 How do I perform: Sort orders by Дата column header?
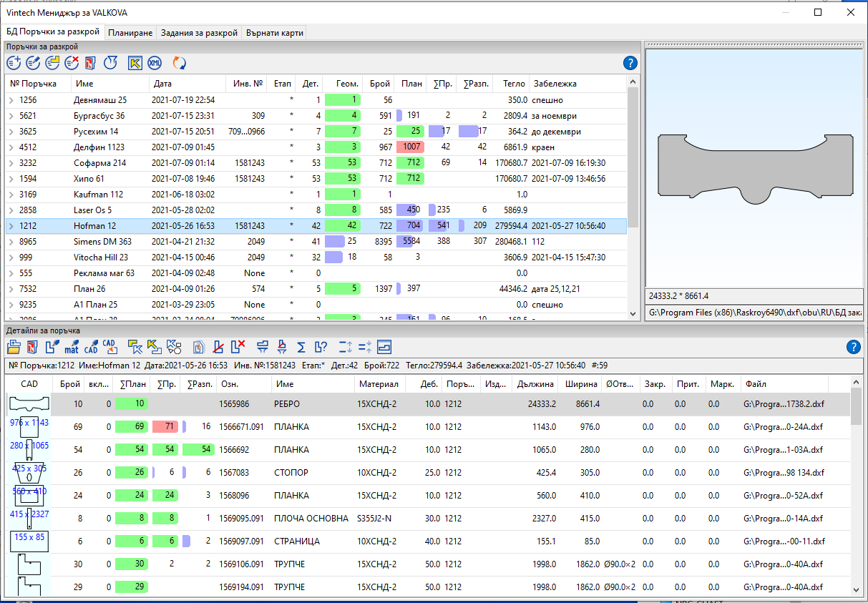click(187, 84)
